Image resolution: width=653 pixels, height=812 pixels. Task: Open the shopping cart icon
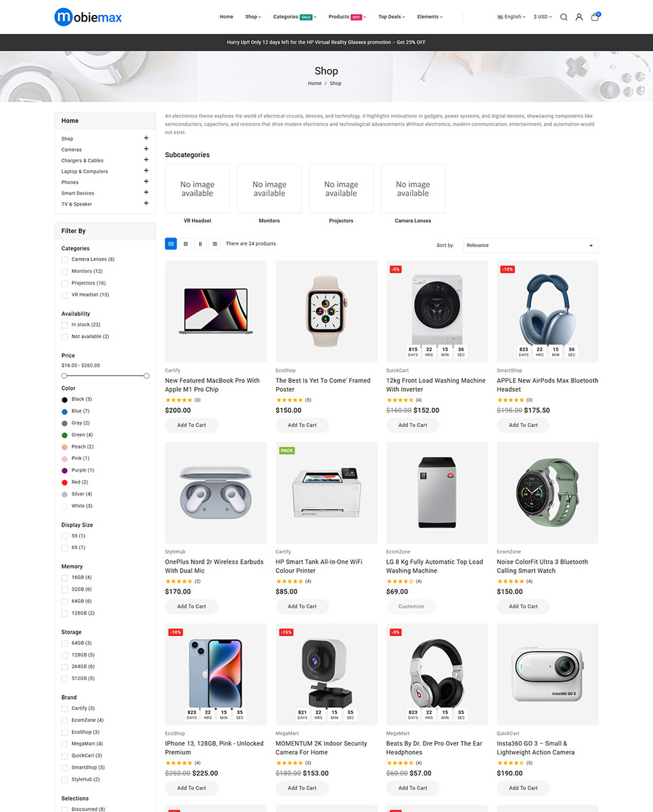pos(595,17)
